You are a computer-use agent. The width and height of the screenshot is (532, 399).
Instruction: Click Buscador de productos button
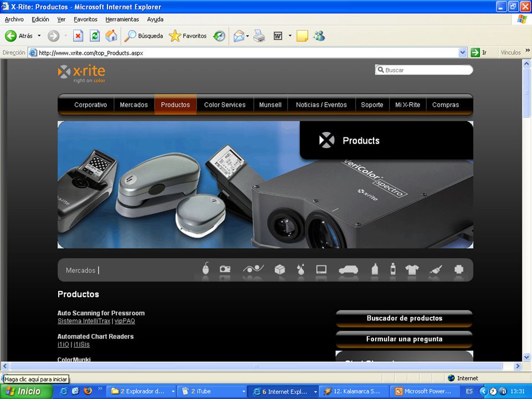pyautogui.click(x=404, y=318)
